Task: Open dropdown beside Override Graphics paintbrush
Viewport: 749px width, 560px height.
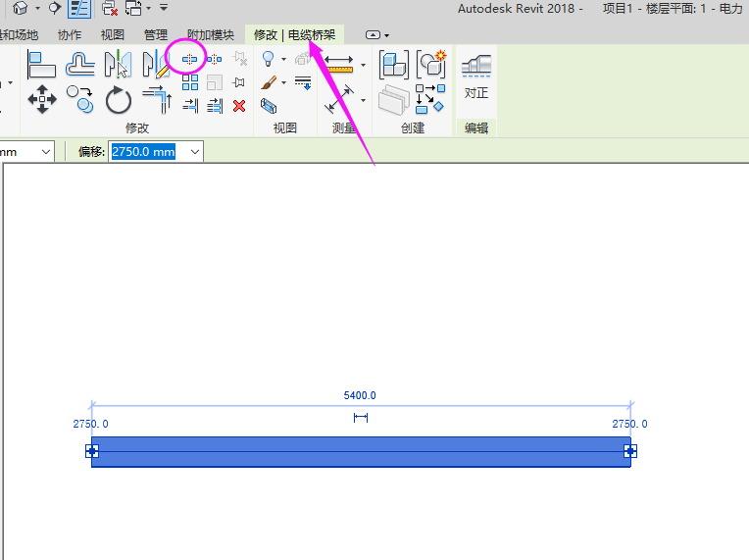Action: click(x=283, y=83)
